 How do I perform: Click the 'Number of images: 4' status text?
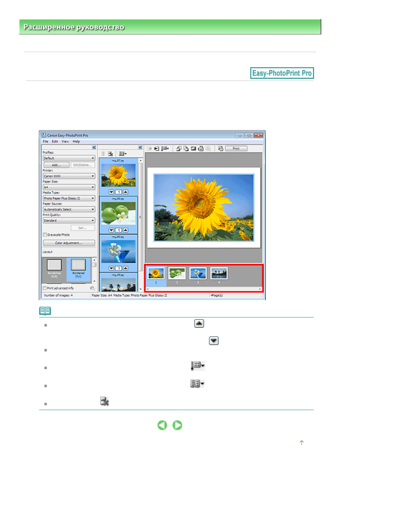59,296
